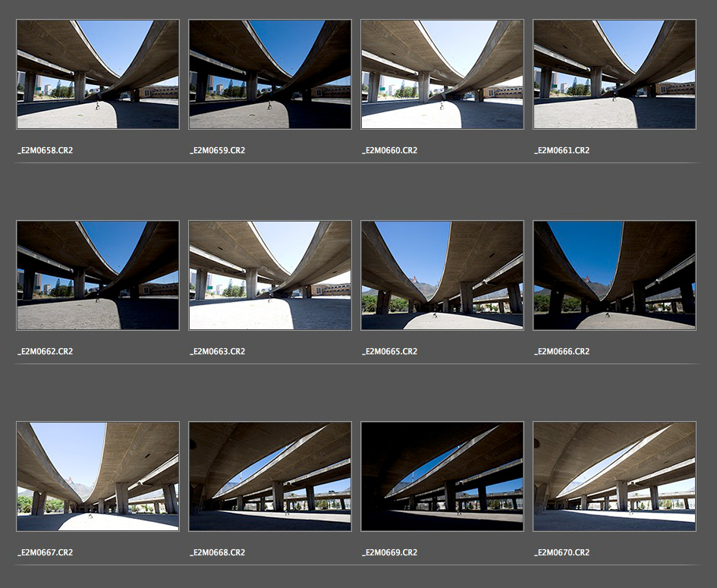This screenshot has height=588, width=717.
Task: Select the _E2M0661.CR2 overpass thumbnail
Action: pyautogui.click(x=614, y=74)
